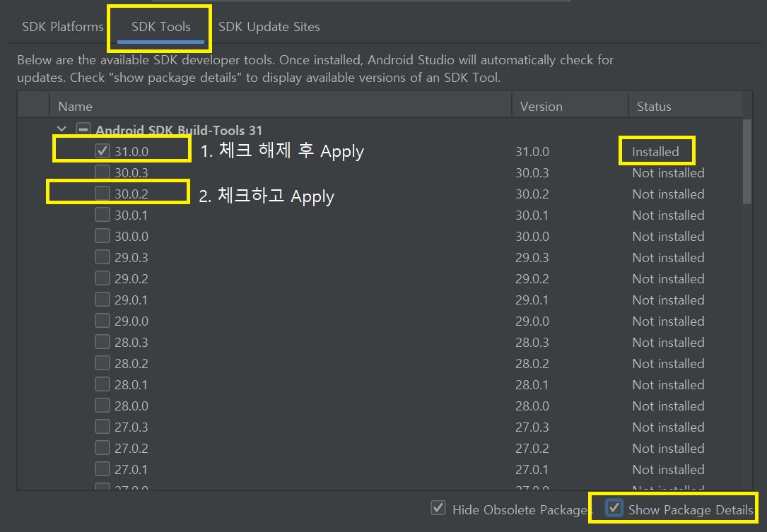Check the 28.0.1 build-tools checkbox

click(x=103, y=384)
